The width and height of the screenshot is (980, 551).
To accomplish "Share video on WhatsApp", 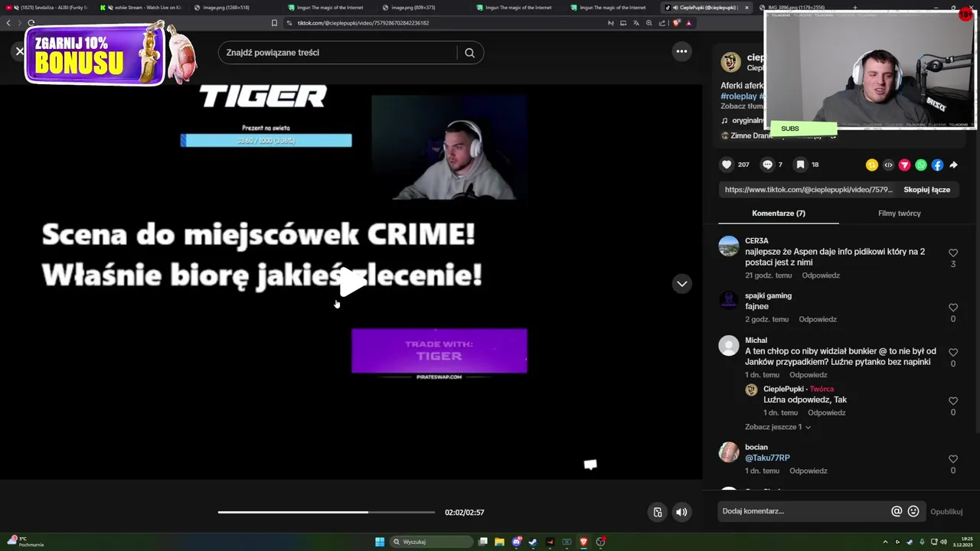I will click(x=921, y=165).
